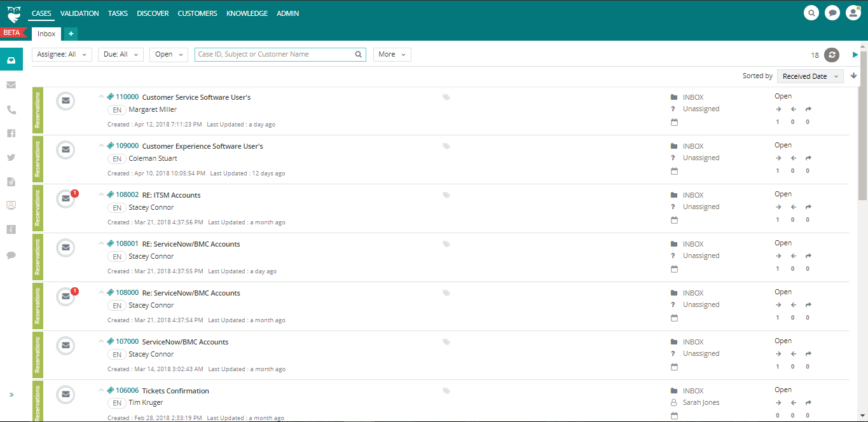Screen dimensions: 868x422
Task: Open the phone channel in left sidebar
Action: point(11,109)
